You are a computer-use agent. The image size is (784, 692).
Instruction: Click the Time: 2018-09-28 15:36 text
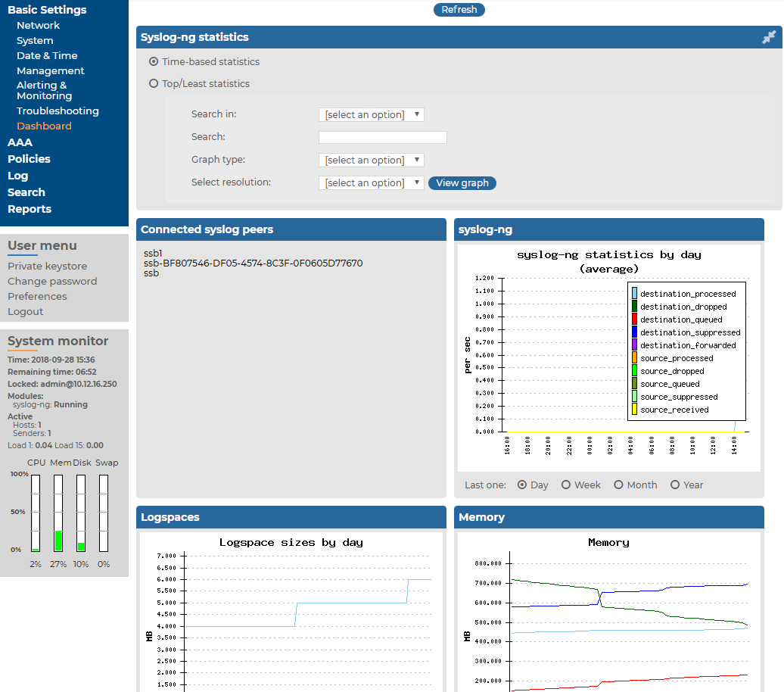tap(51, 360)
